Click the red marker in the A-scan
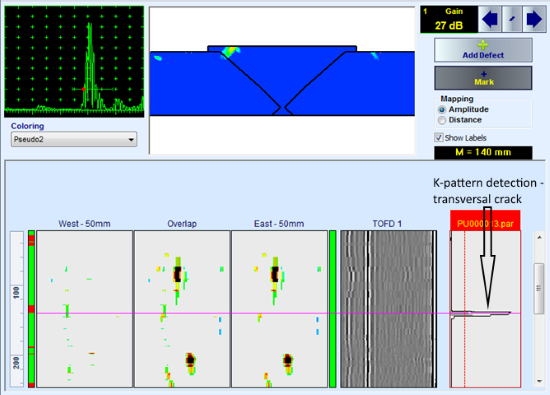550x395 pixels. (83, 89)
